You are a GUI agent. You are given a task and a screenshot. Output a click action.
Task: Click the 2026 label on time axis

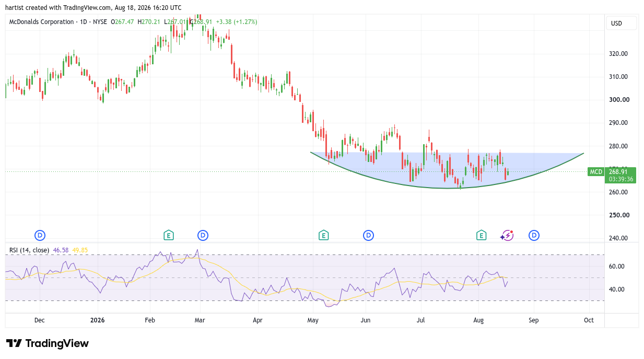(97, 320)
